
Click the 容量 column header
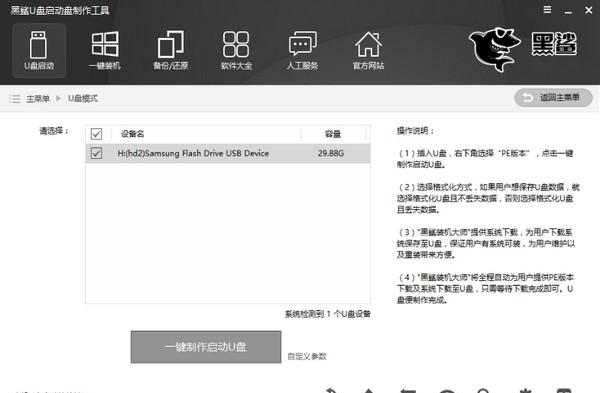pyautogui.click(x=333, y=134)
